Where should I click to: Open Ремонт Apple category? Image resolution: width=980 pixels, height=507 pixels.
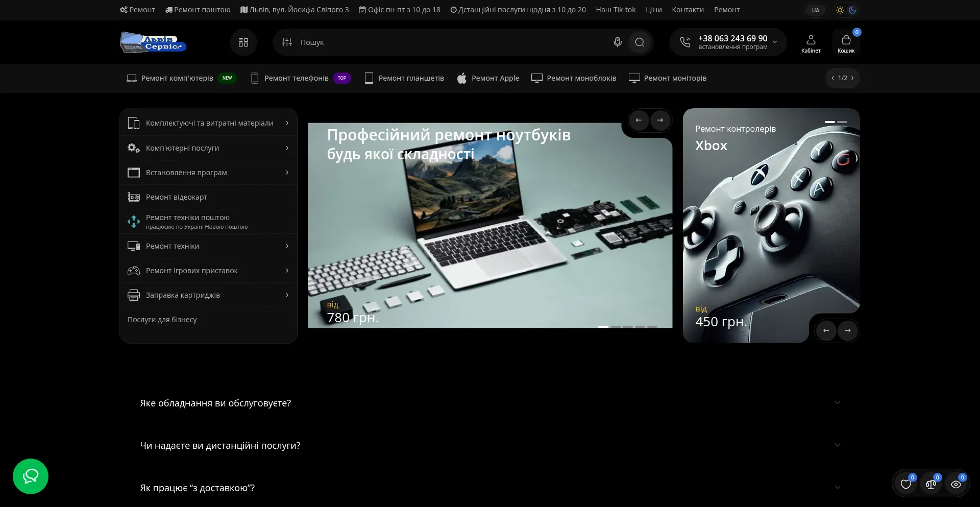click(x=488, y=78)
